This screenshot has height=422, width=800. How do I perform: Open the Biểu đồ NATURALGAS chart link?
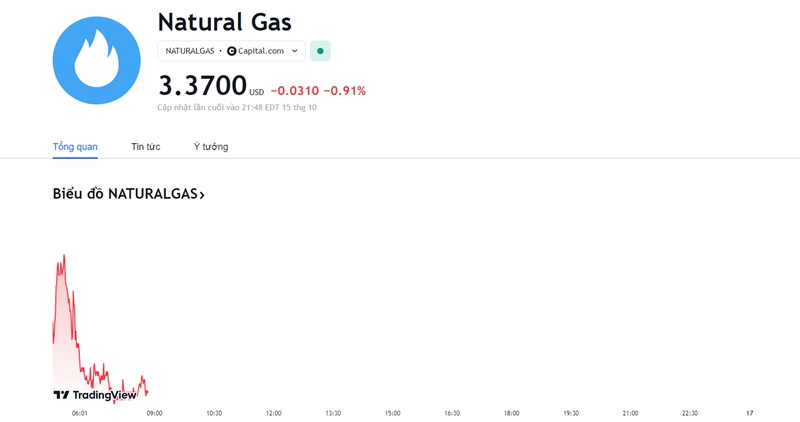tap(129, 194)
